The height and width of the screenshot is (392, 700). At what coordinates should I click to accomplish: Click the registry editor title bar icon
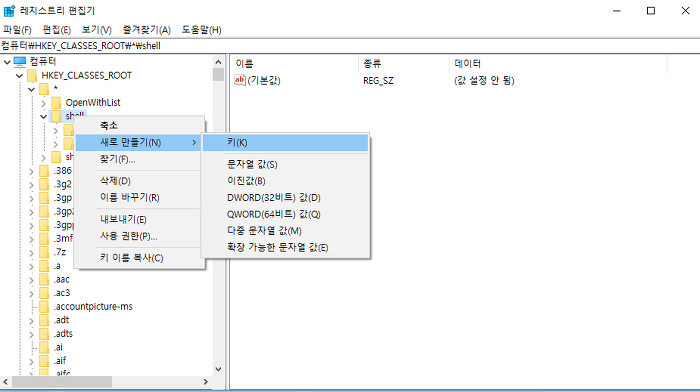pyautogui.click(x=9, y=11)
